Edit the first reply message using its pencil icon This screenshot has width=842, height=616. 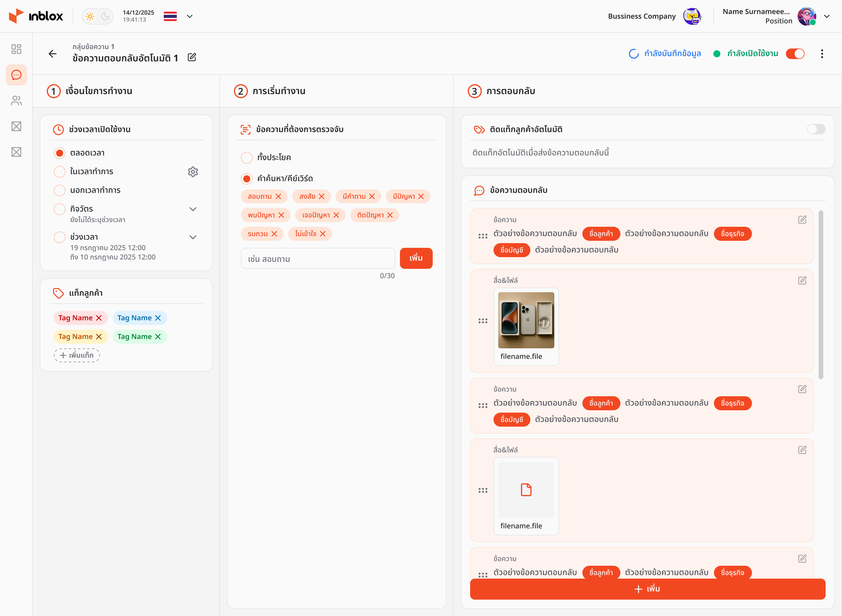[x=802, y=220]
